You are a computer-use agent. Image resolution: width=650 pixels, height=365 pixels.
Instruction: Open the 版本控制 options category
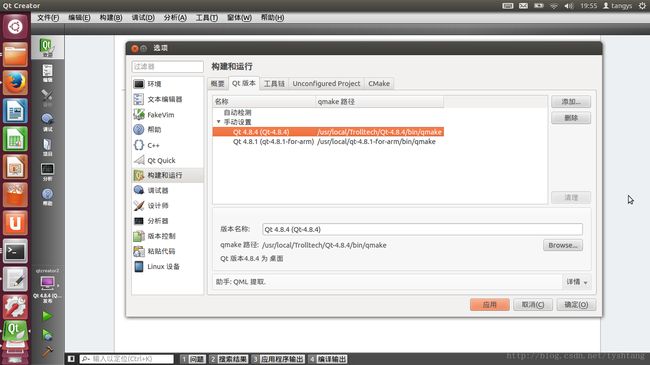pos(167,236)
